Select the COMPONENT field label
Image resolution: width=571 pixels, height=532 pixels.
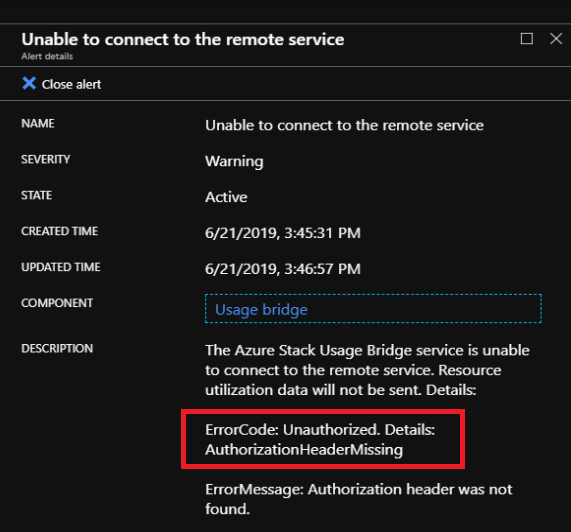pyautogui.click(x=57, y=303)
